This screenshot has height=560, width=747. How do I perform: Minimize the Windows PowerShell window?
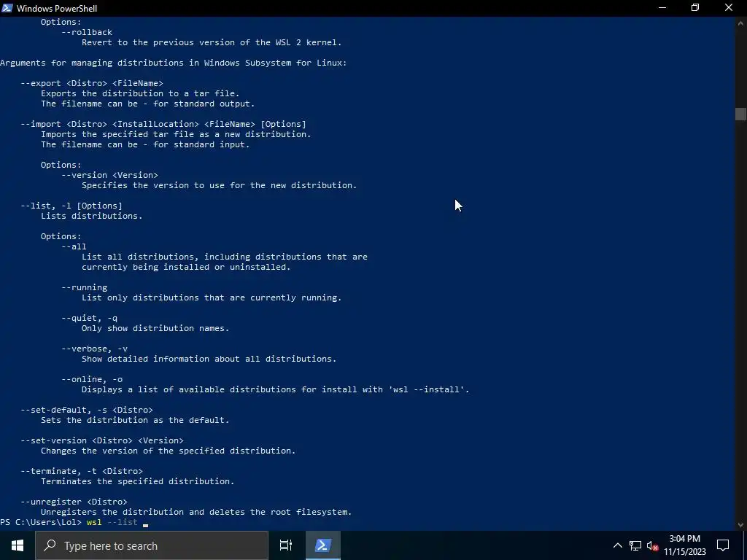pos(662,8)
